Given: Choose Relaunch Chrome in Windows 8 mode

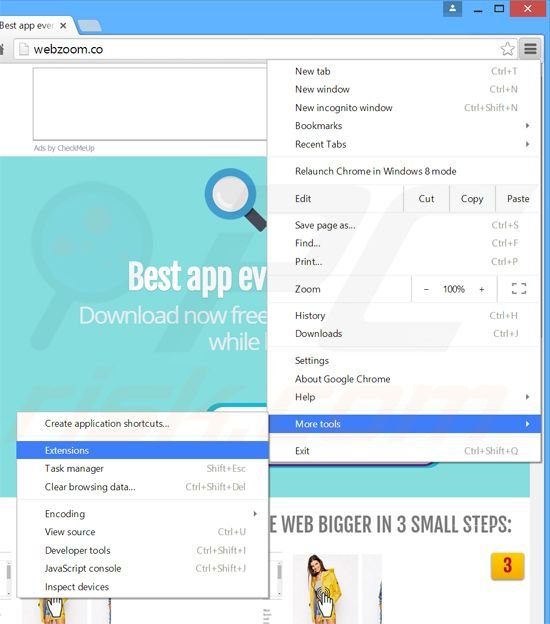Looking at the screenshot, I should click(404, 171).
